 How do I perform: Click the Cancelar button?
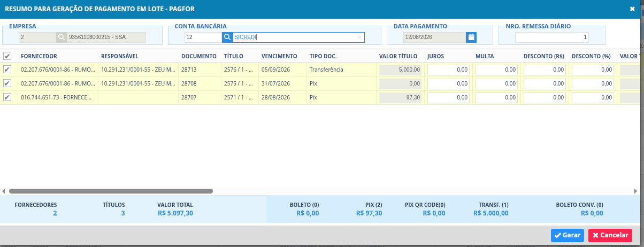(610, 235)
